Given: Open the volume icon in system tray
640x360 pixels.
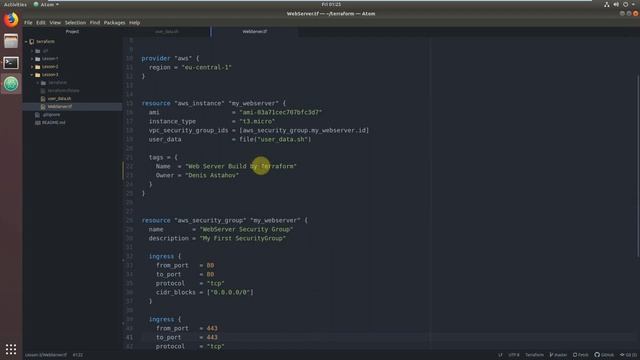Looking at the screenshot, I should click(616, 4).
